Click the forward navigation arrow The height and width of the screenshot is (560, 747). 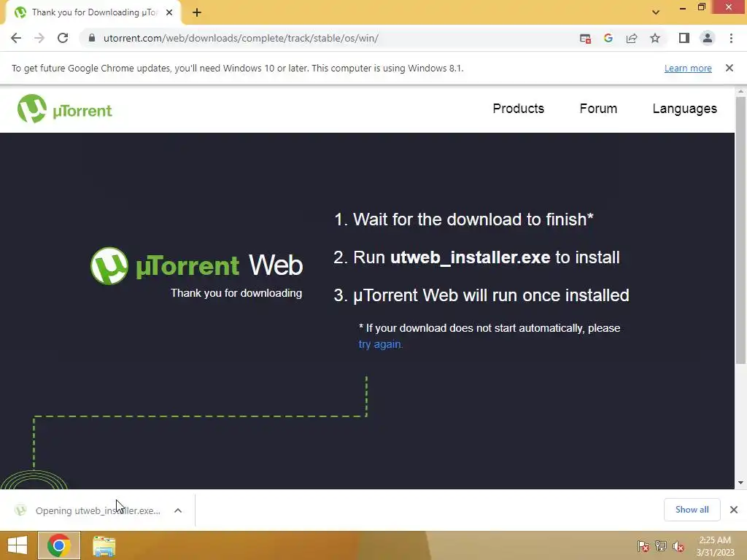point(39,38)
